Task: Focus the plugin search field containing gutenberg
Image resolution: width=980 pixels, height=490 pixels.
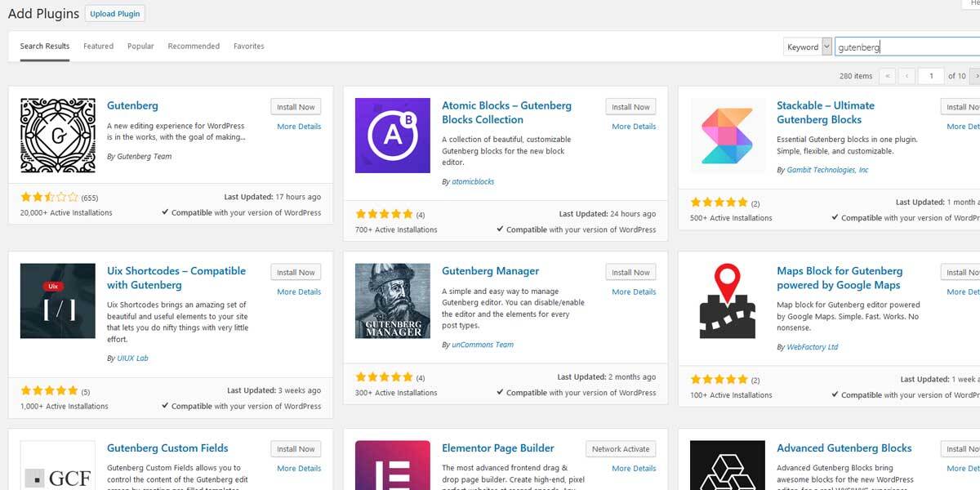Action: click(907, 47)
